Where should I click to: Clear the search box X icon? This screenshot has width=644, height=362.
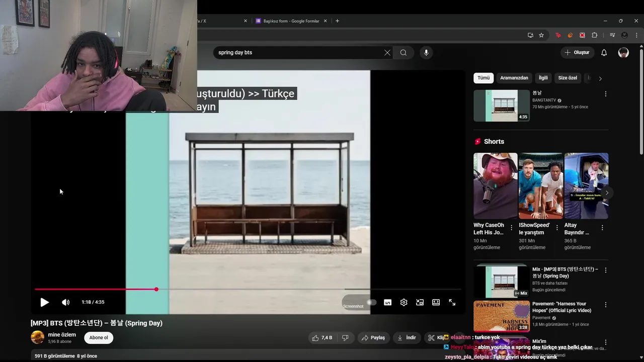tap(387, 52)
